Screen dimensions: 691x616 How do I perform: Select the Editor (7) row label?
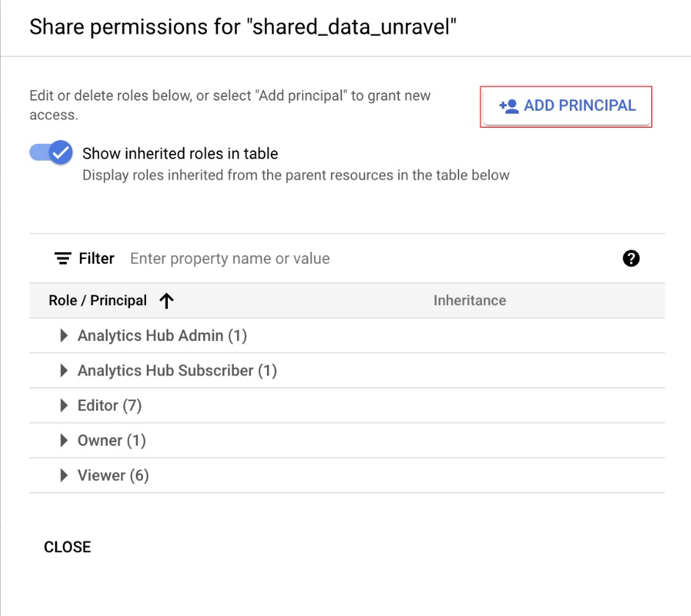click(109, 406)
